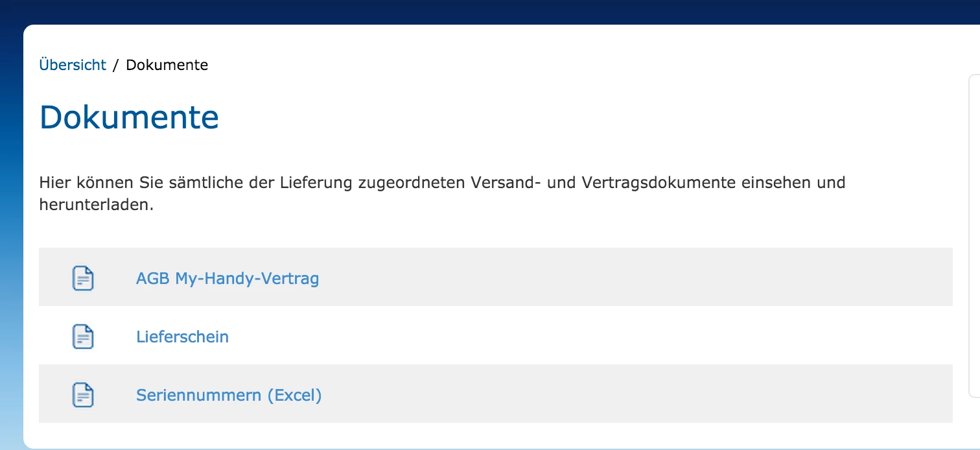Open the Seriennummern (Excel) link
The width and height of the screenshot is (980, 450).
coord(229,396)
